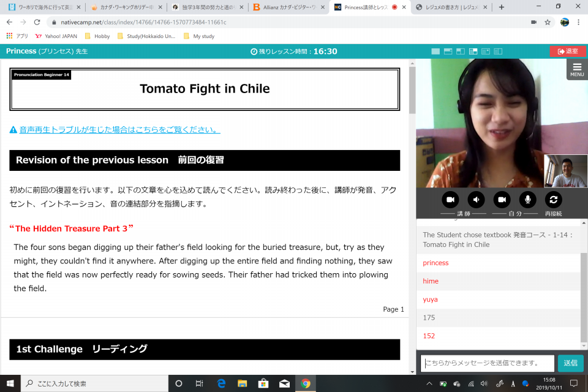The height and width of the screenshot is (392, 588).
Task: Open a new browser tab
Action: [x=502, y=7]
